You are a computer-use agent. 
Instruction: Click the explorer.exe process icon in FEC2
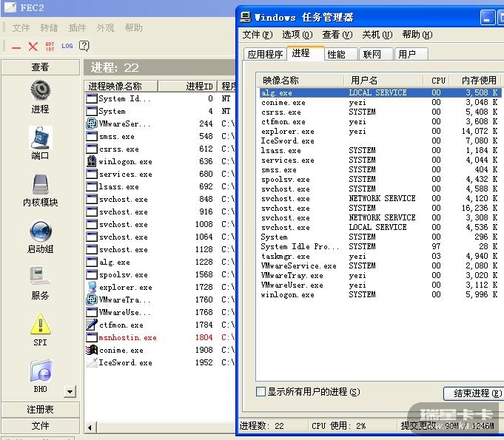(x=92, y=287)
